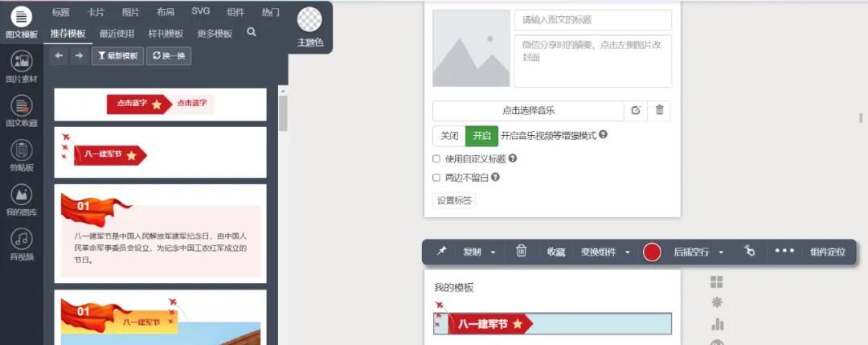This screenshot has height=345, width=868.
Task: Expand the 复制 dropdown arrow
Action: tap(493, 253)
